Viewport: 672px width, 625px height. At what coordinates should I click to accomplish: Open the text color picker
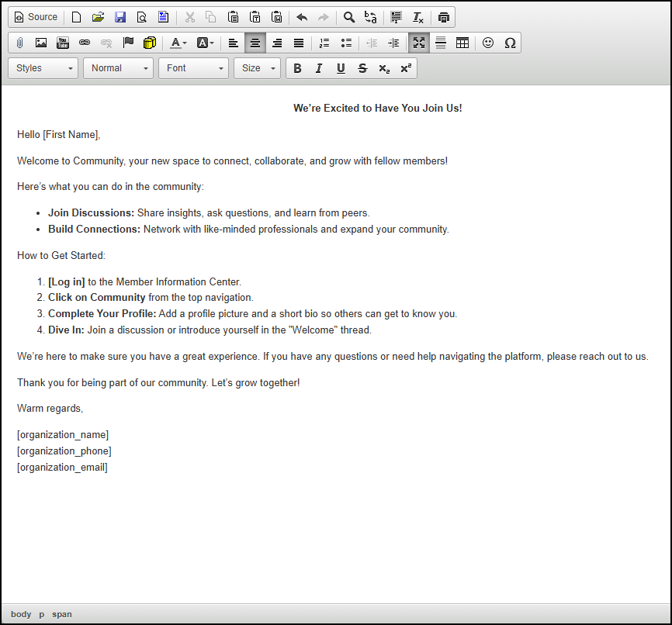pyautogui.click(x=178, y=43)
